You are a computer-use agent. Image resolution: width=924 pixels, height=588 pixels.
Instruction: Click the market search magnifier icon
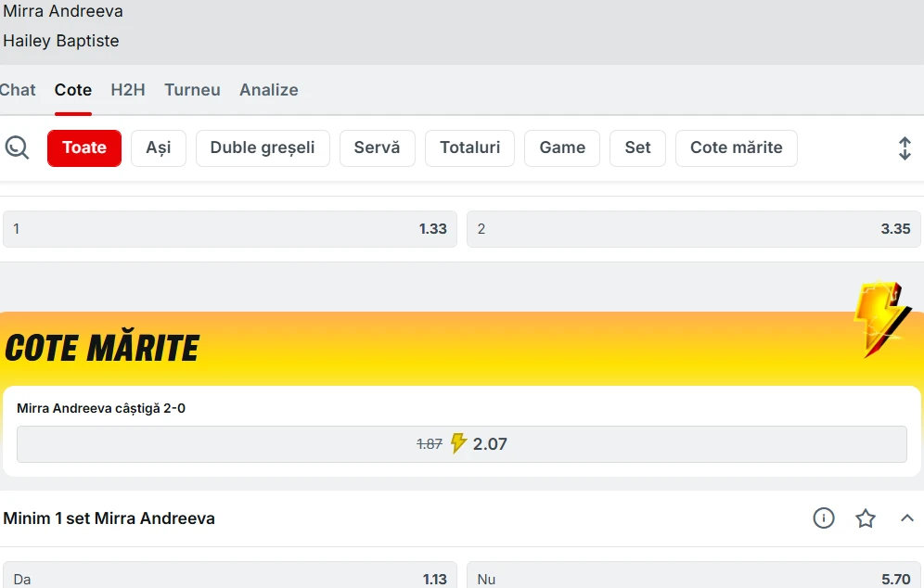17,147
